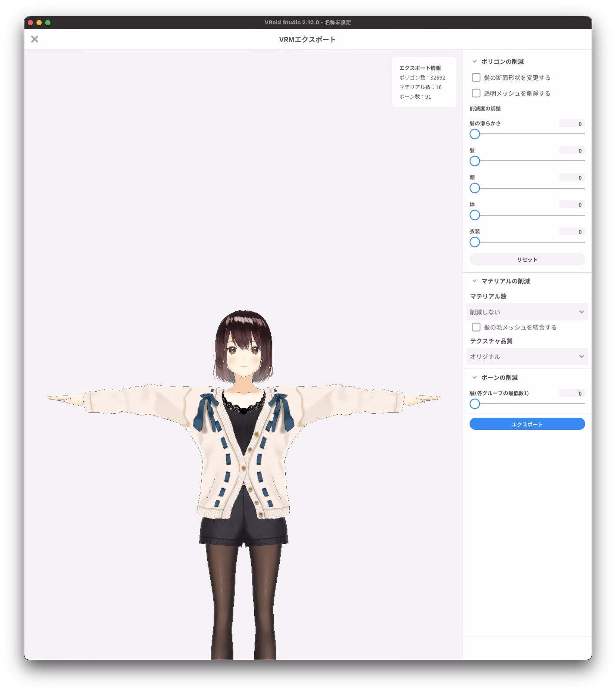Click the 衣装 value field
616x692 pixels.
tap(572, 232)
